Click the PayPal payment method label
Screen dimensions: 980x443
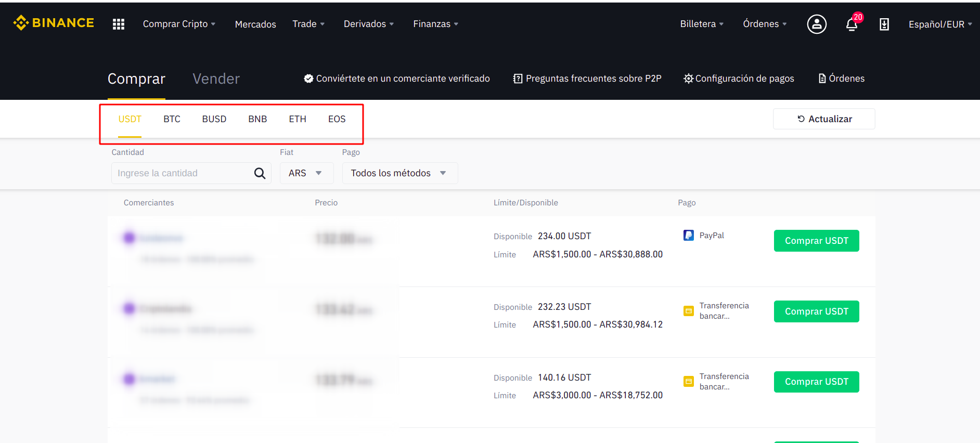click(x=712, y=236)
